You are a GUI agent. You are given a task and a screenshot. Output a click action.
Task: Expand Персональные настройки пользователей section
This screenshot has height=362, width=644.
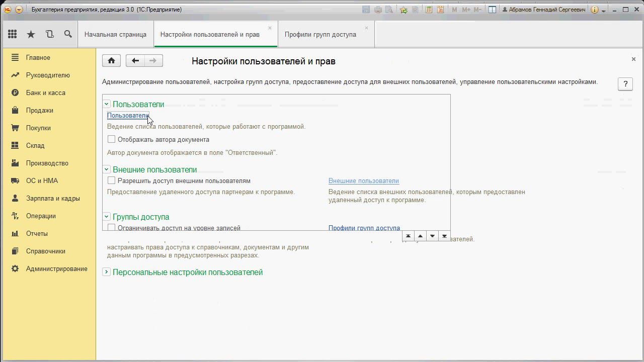(x=106, y=272)
